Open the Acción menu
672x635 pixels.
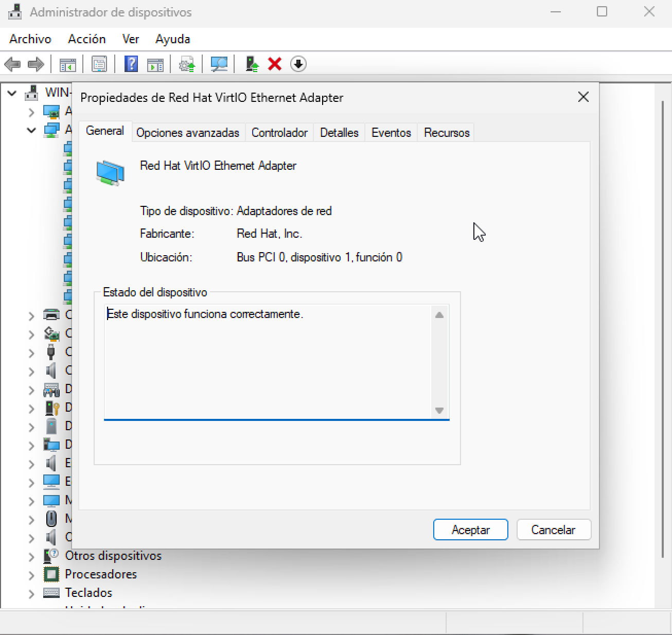tap(87, 39)
